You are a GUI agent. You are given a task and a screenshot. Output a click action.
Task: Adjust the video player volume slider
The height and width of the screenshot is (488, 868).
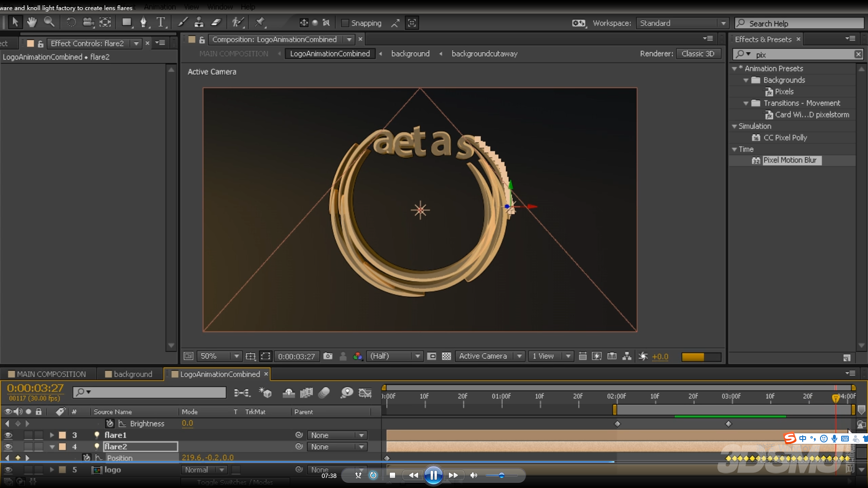click(x=501, y=475)
